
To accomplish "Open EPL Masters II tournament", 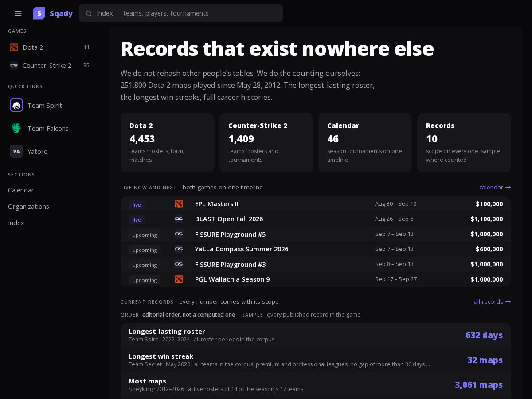I will [316, 204].
